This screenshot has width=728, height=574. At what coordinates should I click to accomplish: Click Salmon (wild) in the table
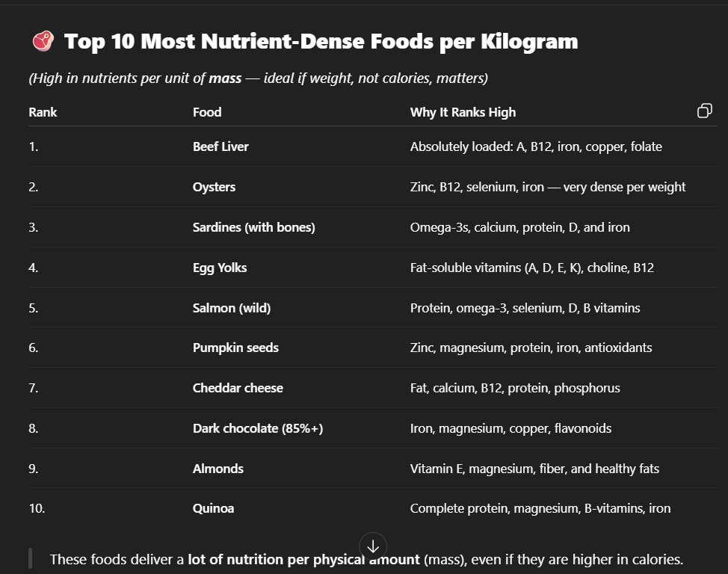point(232,308)
